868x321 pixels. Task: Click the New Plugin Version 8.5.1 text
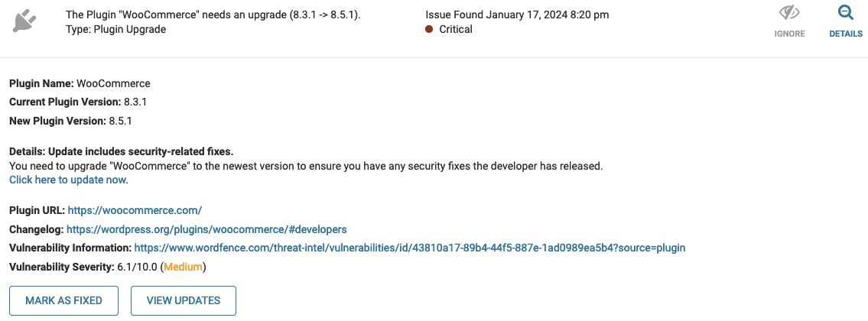(70, 120)
